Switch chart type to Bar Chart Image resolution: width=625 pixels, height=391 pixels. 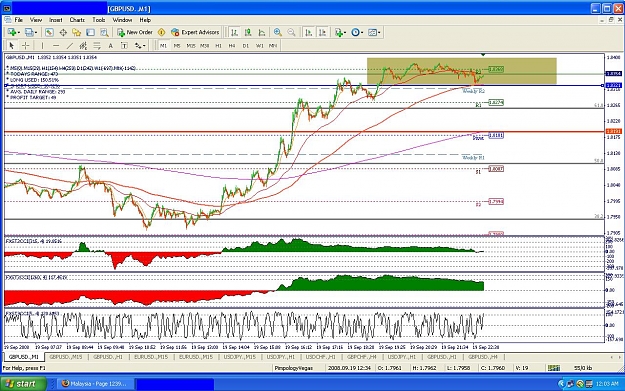coord(234,32)
